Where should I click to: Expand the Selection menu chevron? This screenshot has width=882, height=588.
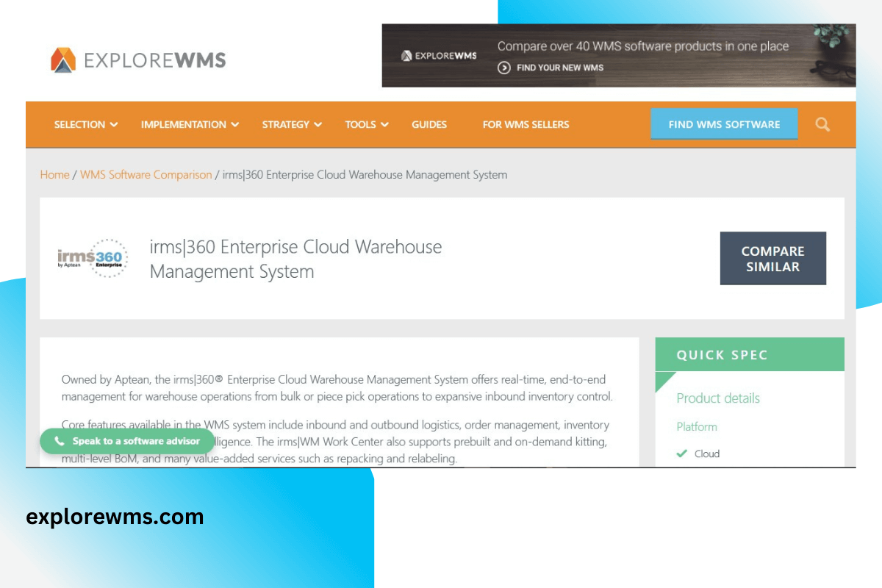[x=114, y=125]
